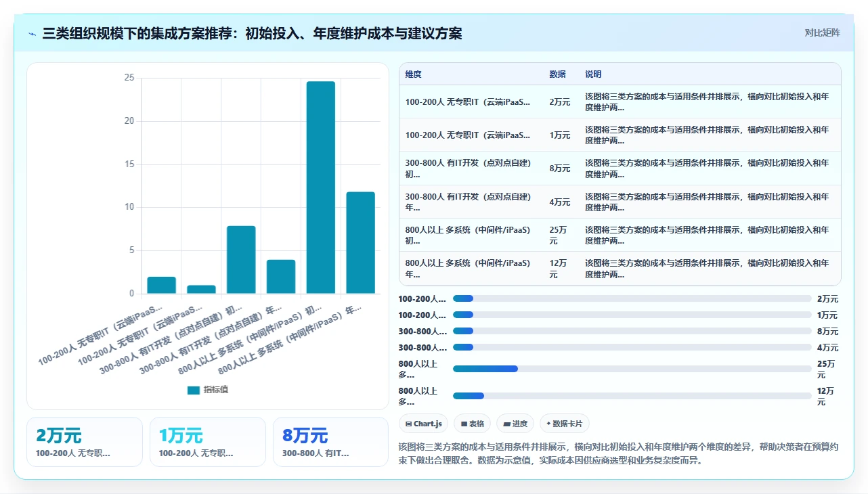Click the progress bar labeled 12万元

(632, 396)
